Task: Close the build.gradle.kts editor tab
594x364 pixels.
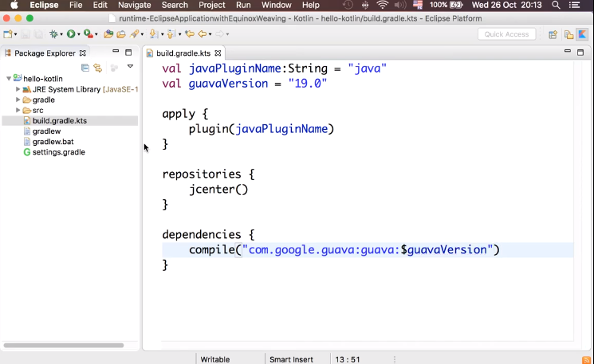Action: click(x=218, y=53)
